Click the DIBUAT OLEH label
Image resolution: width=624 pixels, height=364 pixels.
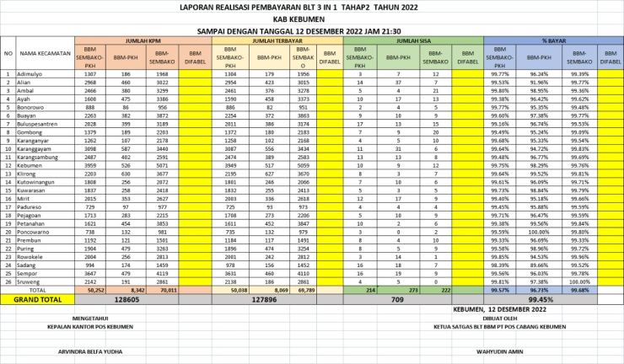point(500,318)
